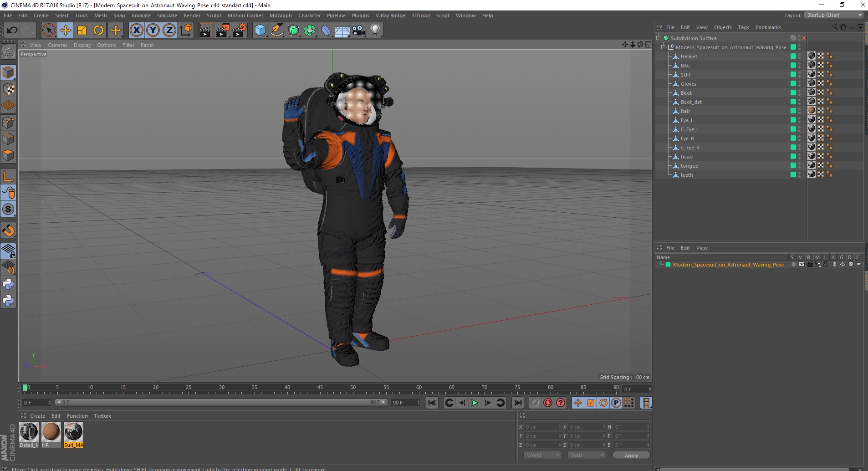Open Object Manager Bookmarks menu

tap(768, 27)
